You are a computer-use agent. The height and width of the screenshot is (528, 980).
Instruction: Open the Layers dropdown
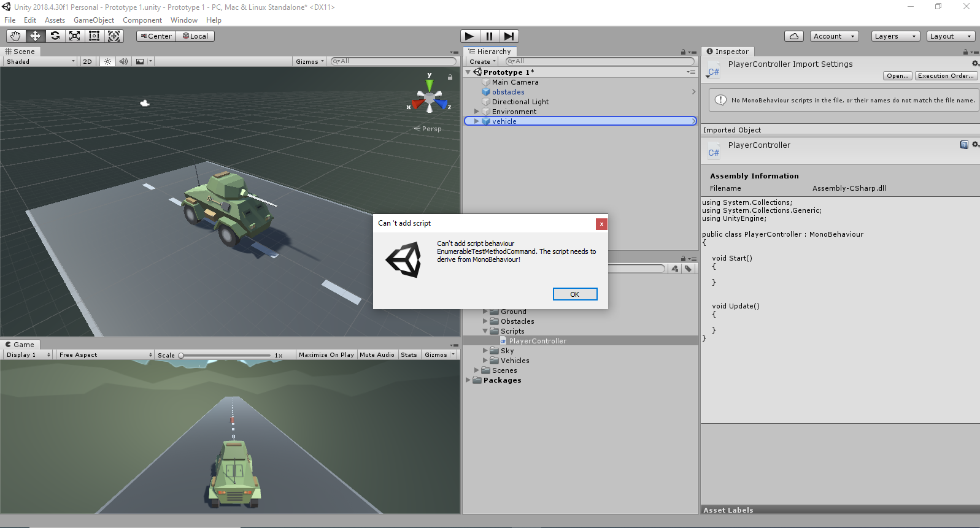pos(895,36)
